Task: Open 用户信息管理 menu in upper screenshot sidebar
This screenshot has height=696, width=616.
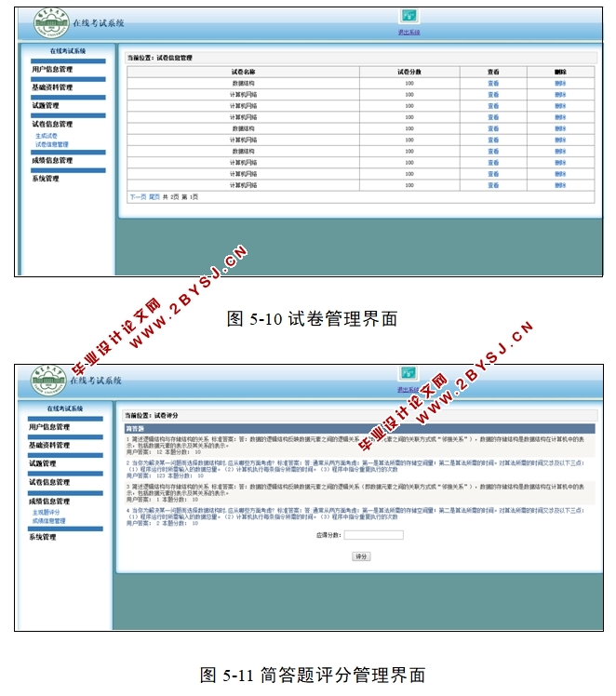Action: [52, 69]
